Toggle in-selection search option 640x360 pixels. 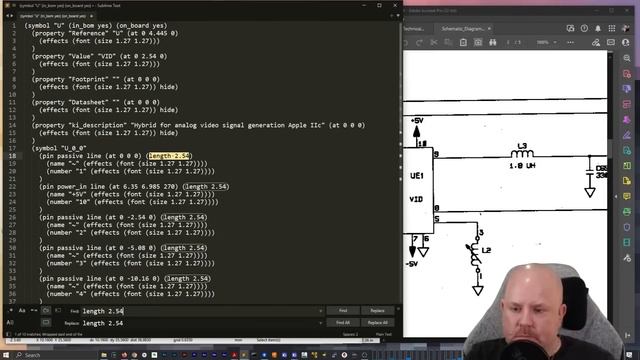pos(58,311)
